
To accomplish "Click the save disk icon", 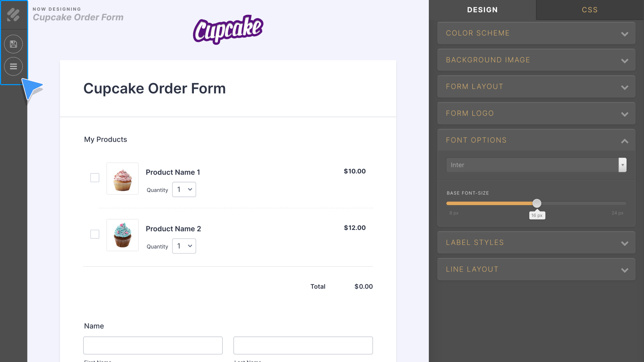I will [x=13, y=44].
